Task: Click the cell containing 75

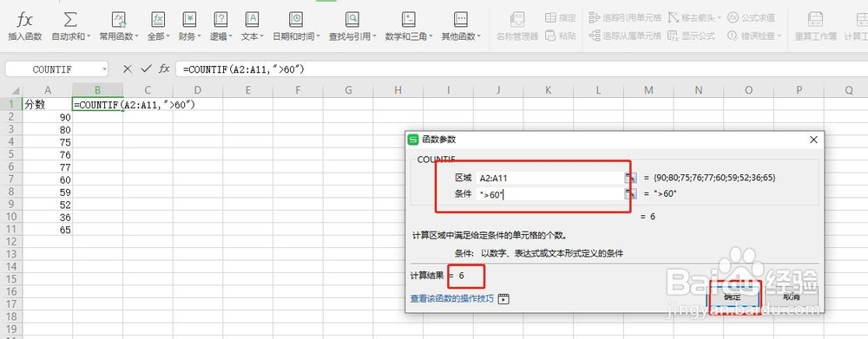Action: coord(48,141)
